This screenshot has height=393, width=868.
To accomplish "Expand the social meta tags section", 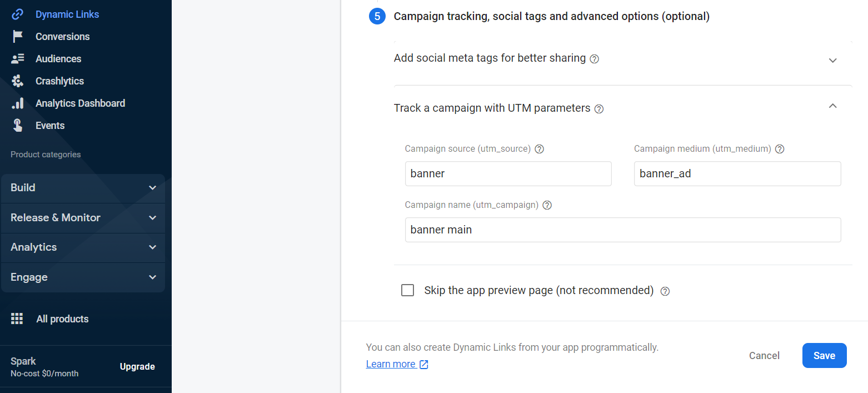I will click(x=832, y=60).
